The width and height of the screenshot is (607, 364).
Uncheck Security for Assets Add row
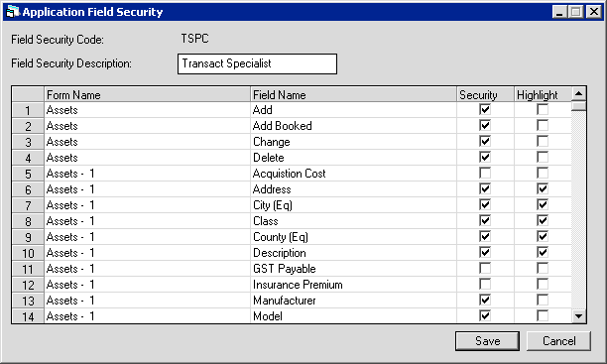(485, 109)
